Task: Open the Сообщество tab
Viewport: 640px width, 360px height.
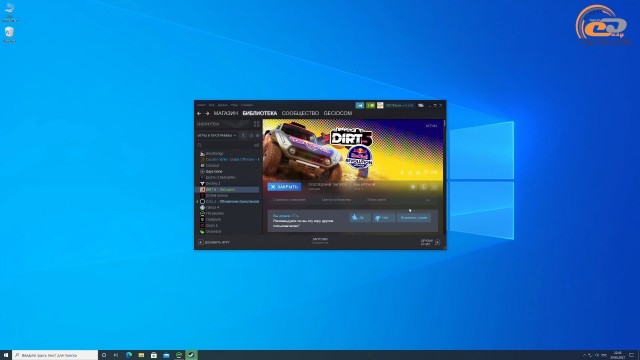Action: [300, 113]
